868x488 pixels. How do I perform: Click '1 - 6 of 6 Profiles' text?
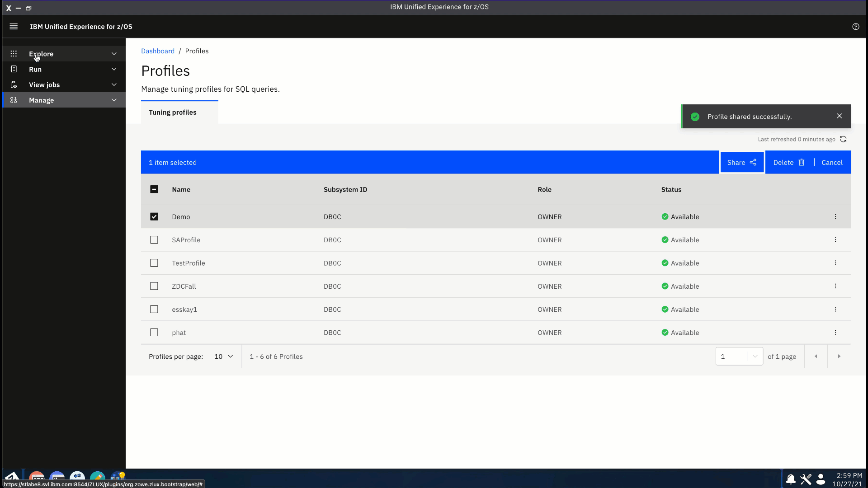coord(276,357)
